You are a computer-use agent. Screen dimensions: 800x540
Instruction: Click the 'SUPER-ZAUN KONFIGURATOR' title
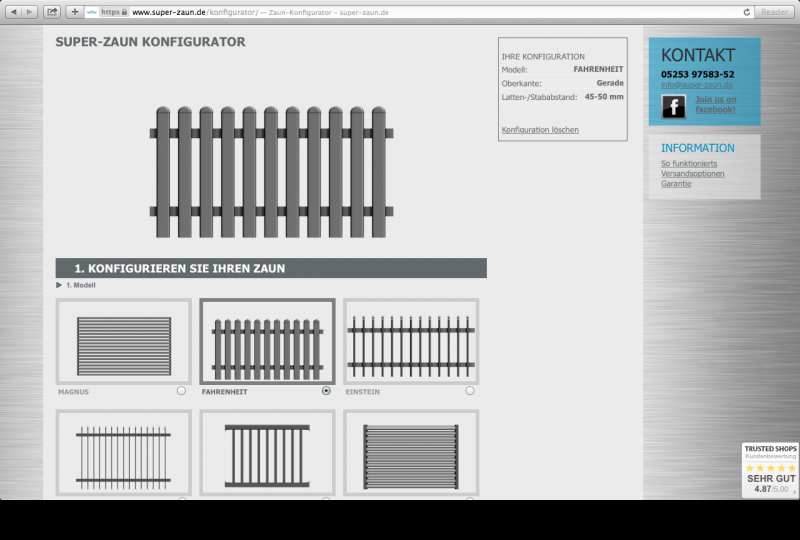151,42
